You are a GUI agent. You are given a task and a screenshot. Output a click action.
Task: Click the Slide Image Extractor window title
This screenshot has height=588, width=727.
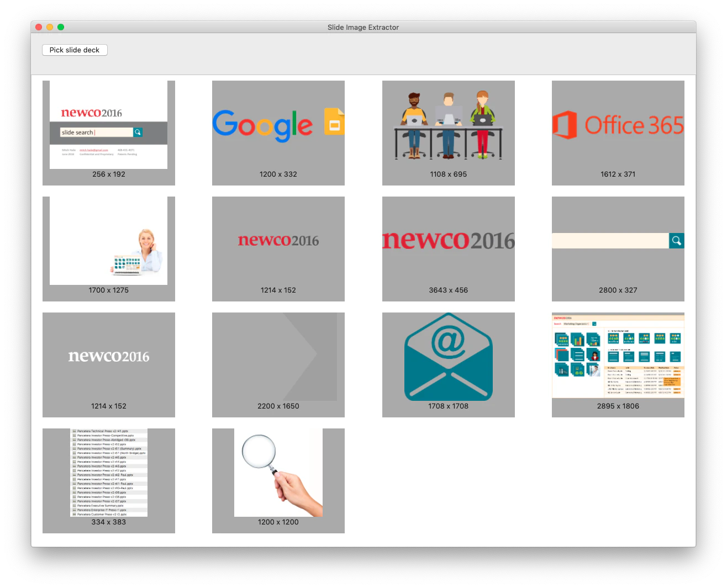coord(363,27)
